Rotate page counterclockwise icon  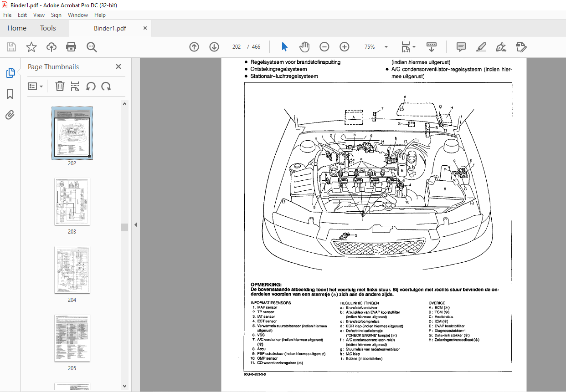tap(91, 86)
